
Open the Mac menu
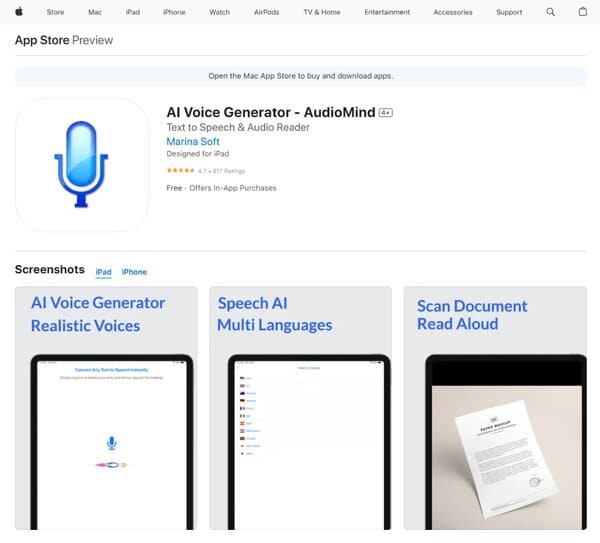tap(95, 12)
